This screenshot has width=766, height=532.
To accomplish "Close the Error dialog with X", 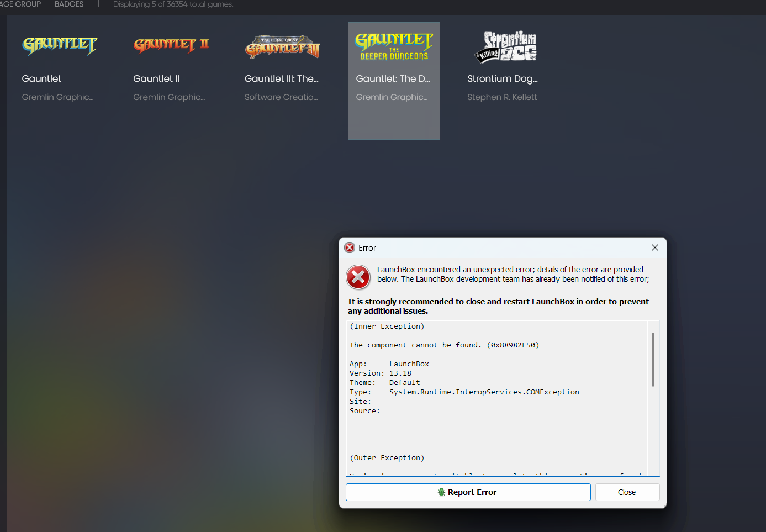I will [655, 247].
